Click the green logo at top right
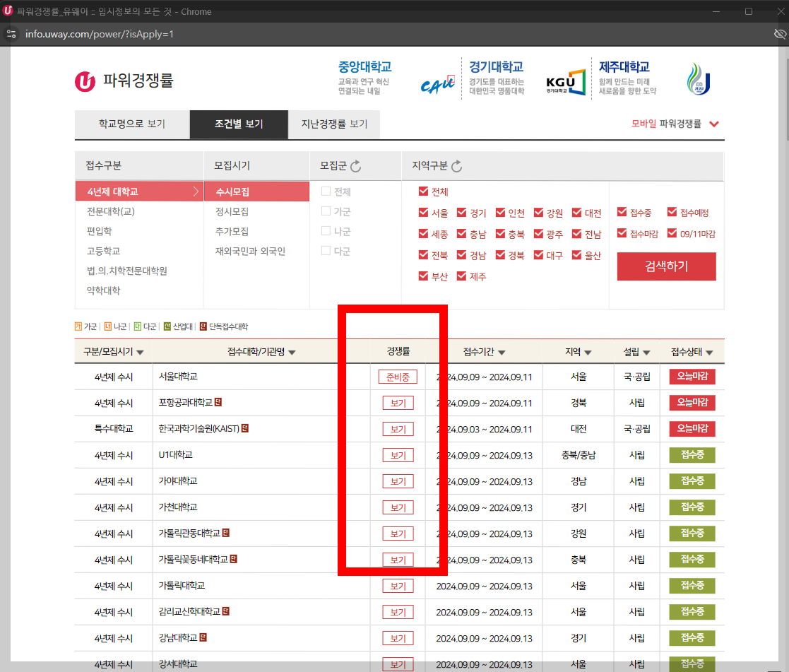This screenshot has width=789, height=672. [698, 77]
